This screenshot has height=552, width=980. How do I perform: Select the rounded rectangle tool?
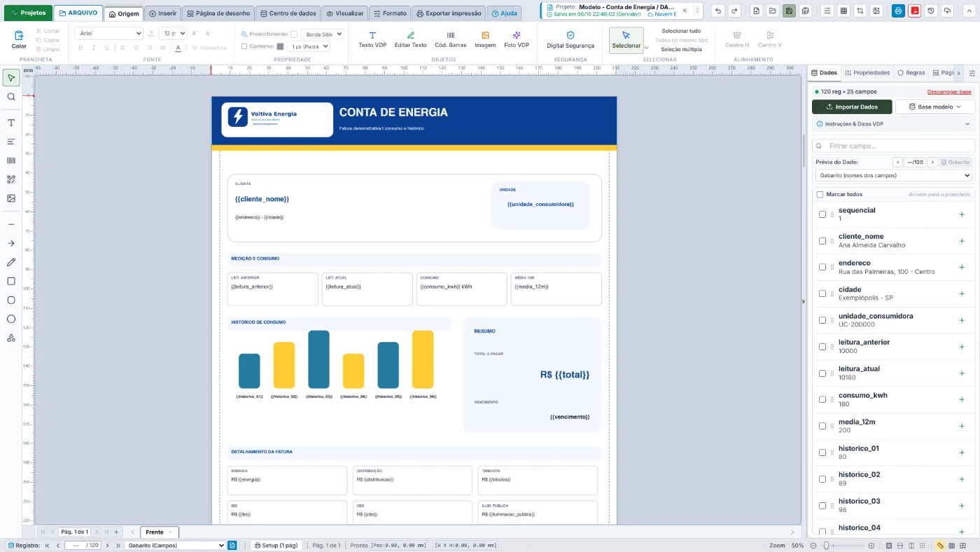[x=11, y=300]
